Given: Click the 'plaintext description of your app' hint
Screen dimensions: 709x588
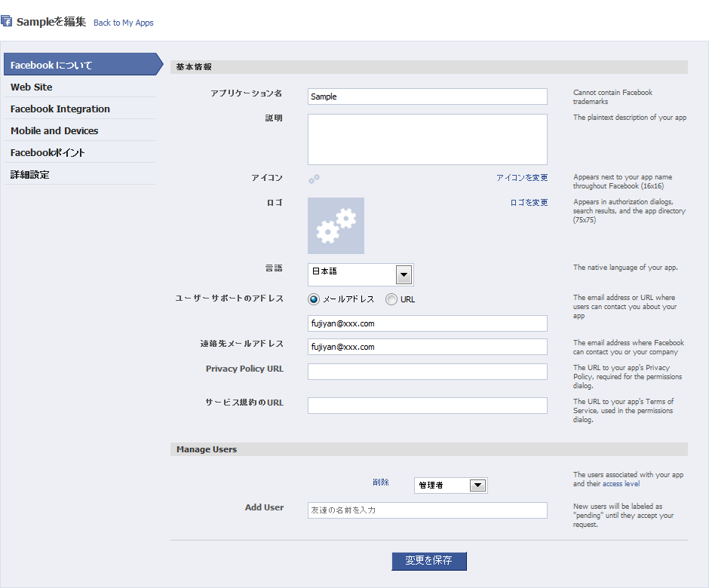Looking at the screenshot, I should tap(630, 118).
